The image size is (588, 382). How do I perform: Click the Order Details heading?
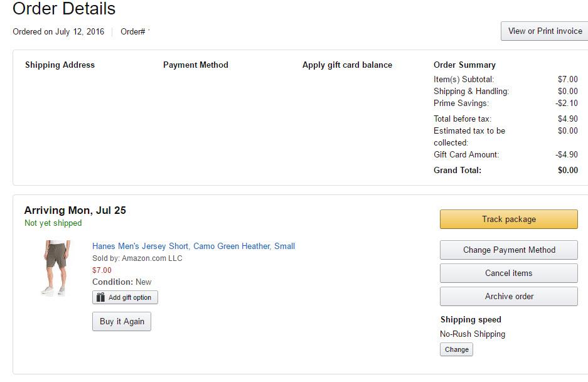64,9
